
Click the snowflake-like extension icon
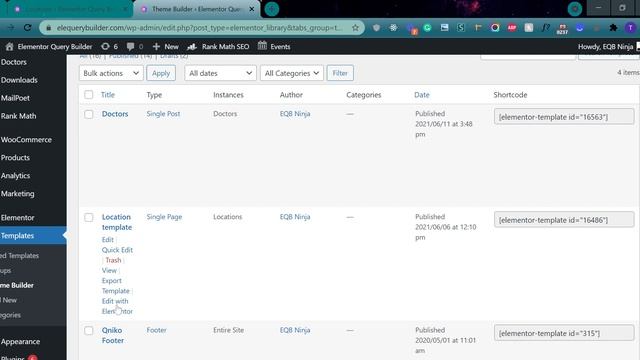pyautogui.click(x=393, y=28)
